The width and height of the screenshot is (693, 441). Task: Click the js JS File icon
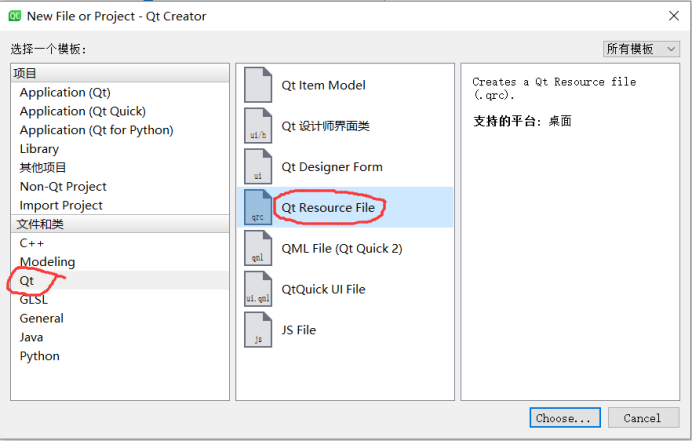click(258, 330)
